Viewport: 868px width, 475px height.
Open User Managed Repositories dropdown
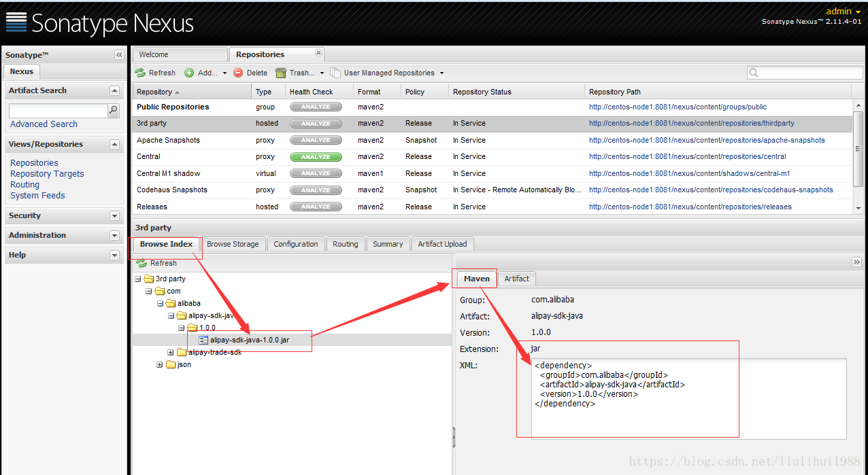click(x=387, y=73)
